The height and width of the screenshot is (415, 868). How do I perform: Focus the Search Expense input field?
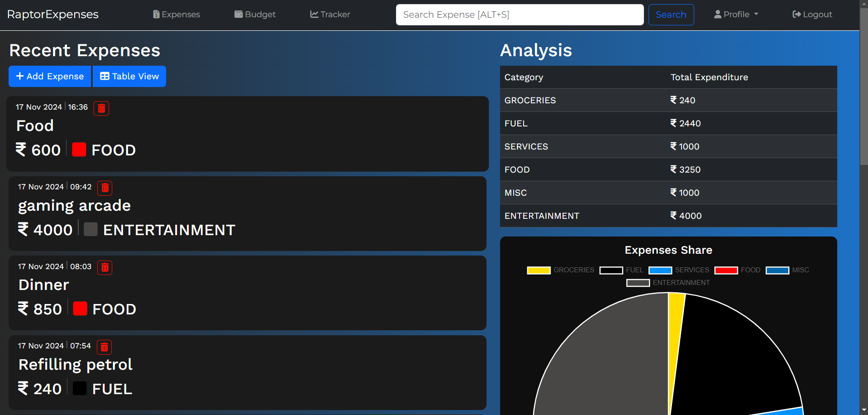pyautogui.click(x=520, y=14)
